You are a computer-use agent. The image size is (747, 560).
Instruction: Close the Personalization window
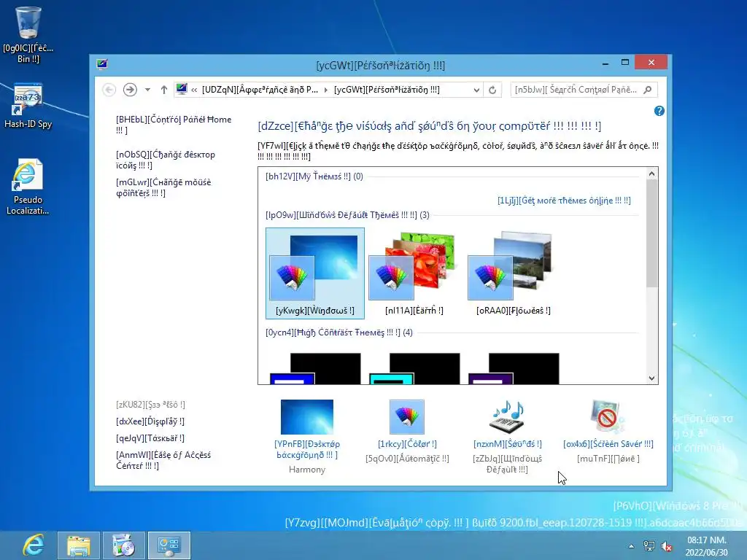[x=651, y=63]
